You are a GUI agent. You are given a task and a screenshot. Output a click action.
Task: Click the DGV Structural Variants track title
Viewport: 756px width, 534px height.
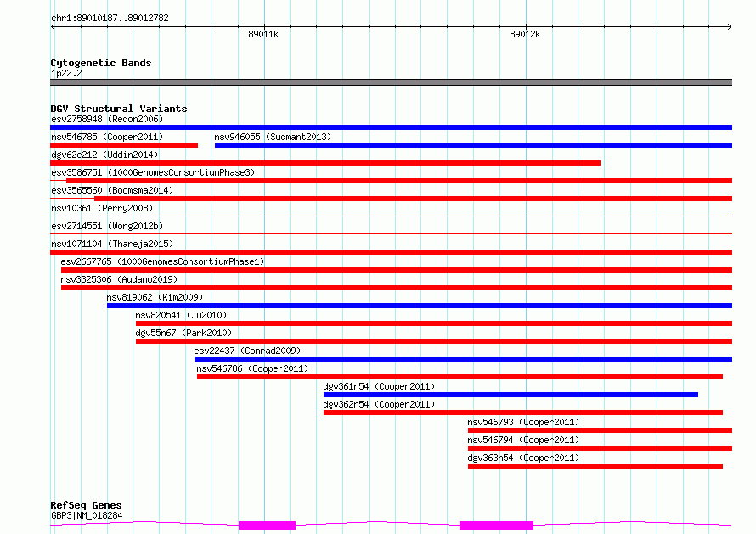pyautogui.click(x=119, y=109)
